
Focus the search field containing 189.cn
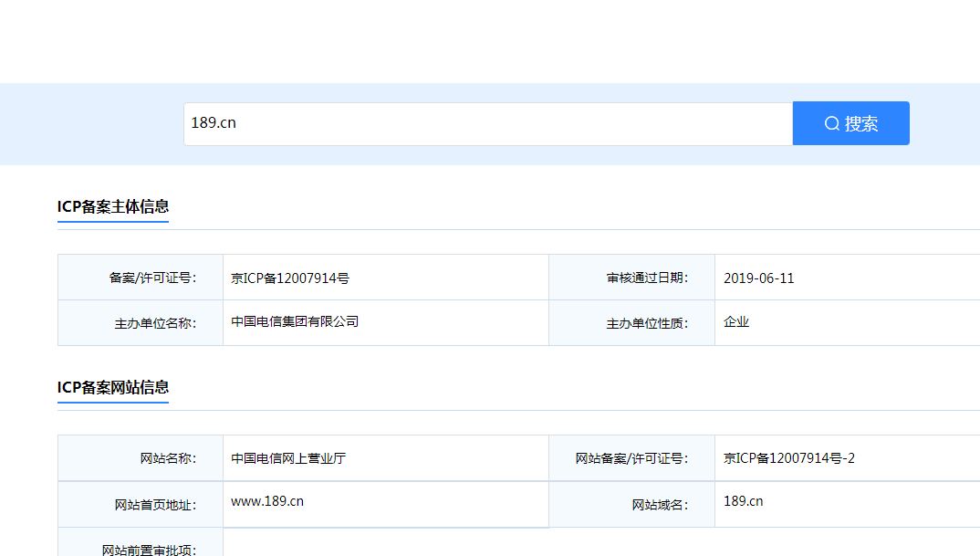[488, 124]
